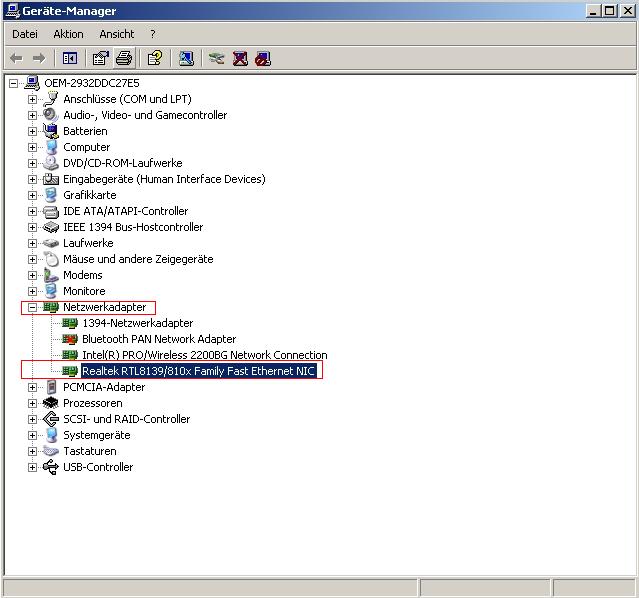The width and height of the screenshot is (639, 598).
Task: Click the Properties toolbar icon
Action: coord(100,59)
